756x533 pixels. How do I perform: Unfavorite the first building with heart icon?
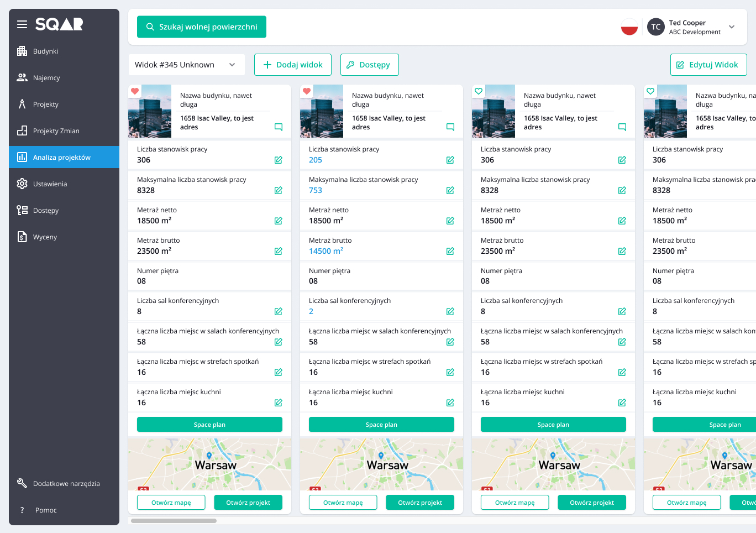pos(134,91)
